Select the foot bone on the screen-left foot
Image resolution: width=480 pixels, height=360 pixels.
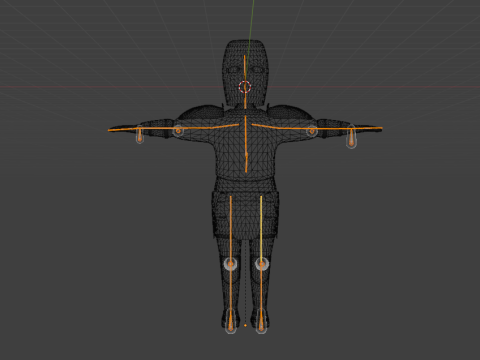pyautogui.click(x=230, y=321)
